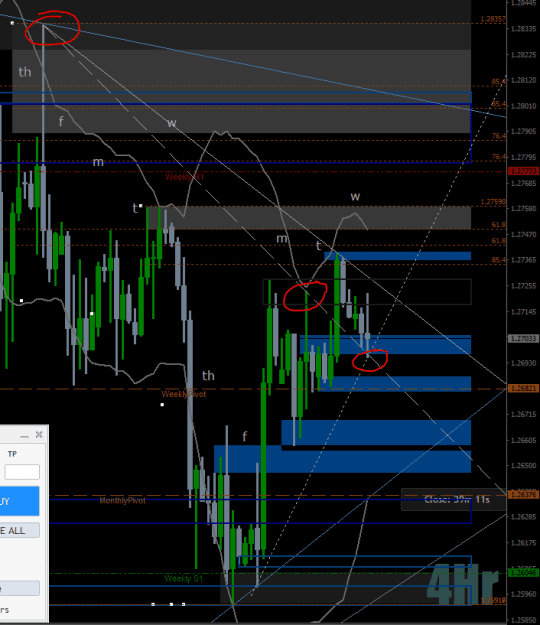Select the MonthlyPivot line label

(122, 501)
